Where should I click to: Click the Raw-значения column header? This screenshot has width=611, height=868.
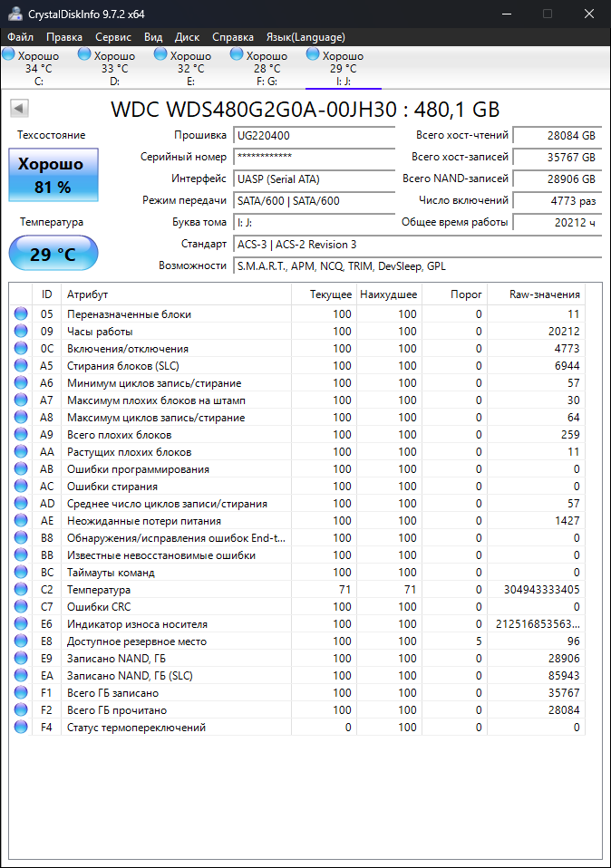pyautogui.click(x=536, y=294)
